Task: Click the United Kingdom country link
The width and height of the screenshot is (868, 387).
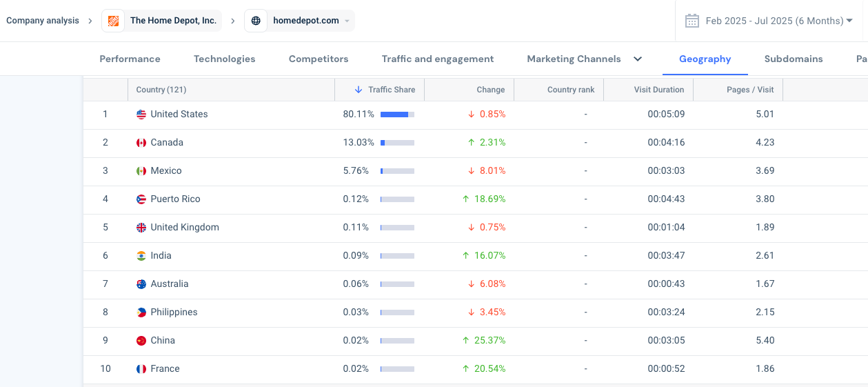Action: coord(185,228)
